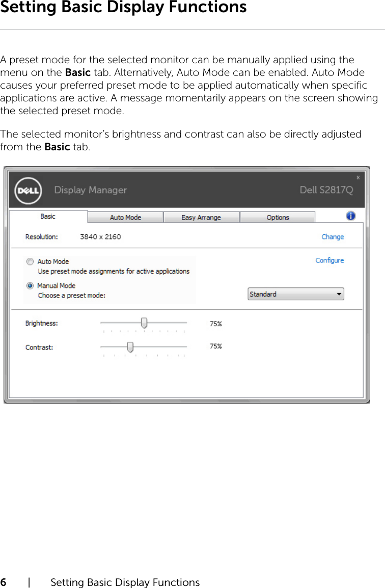Switch to the Easy Arrange tab
Image resolution: width=385 pixels, height=588 pixels.
pos(201,217)
